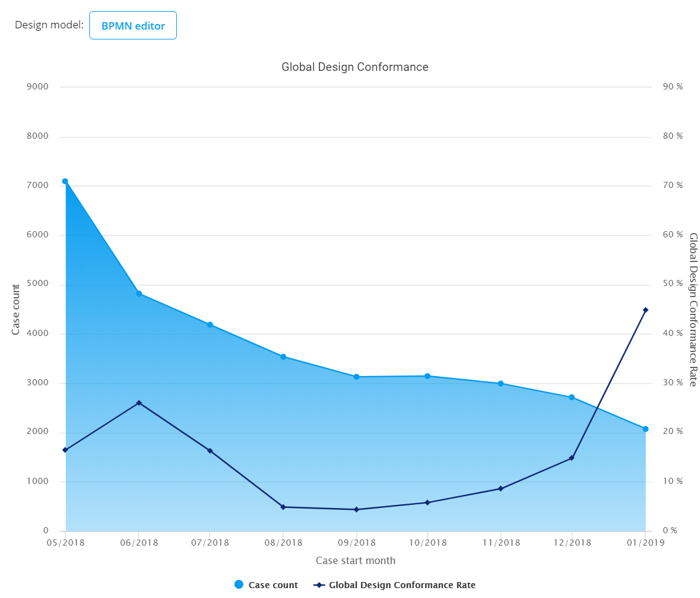Click the 1000 left axis value
Image resolution: width=700 pixels, height=598 pixels.
[x=38, y=481]
